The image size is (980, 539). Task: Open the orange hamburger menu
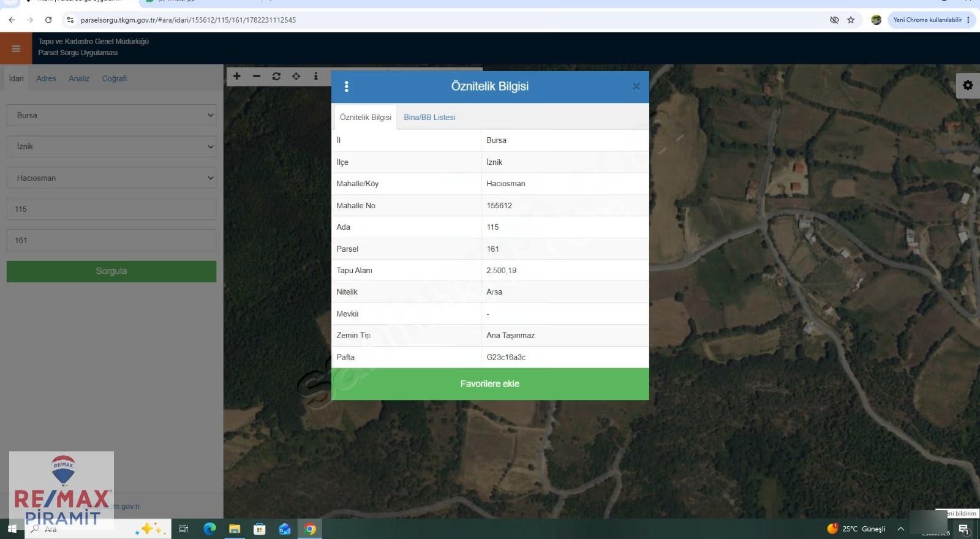click(x=16, y=48)
